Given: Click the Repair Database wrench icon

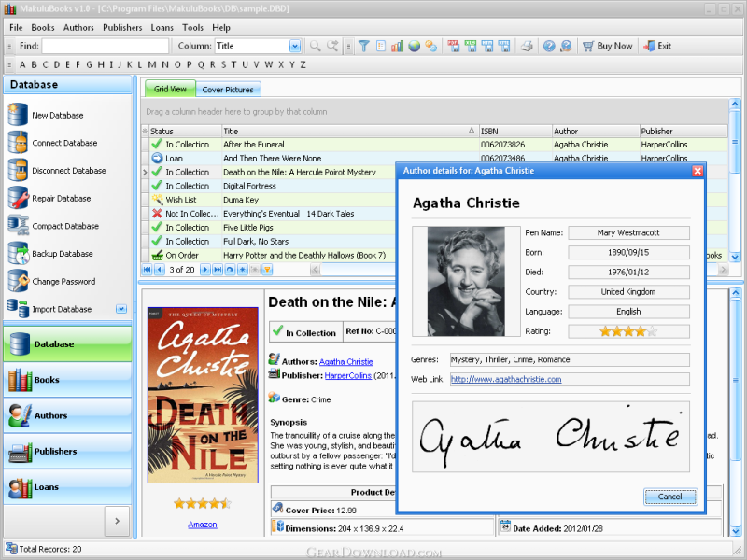Looking at the screenshot, I should (18, 198).
